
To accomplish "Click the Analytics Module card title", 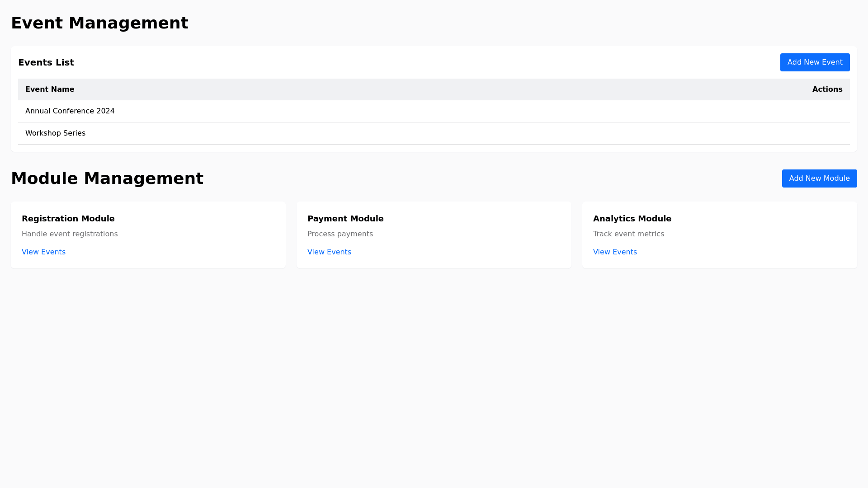I will tap(632, 219).
